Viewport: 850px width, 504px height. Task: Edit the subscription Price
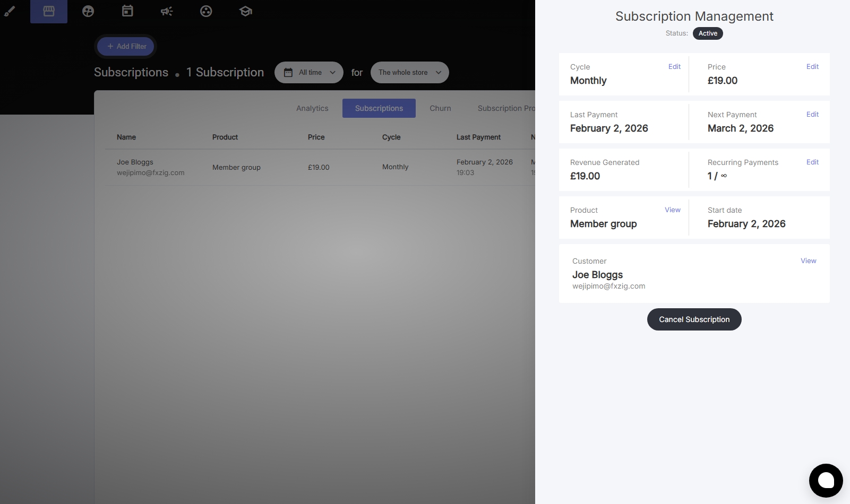812,67
